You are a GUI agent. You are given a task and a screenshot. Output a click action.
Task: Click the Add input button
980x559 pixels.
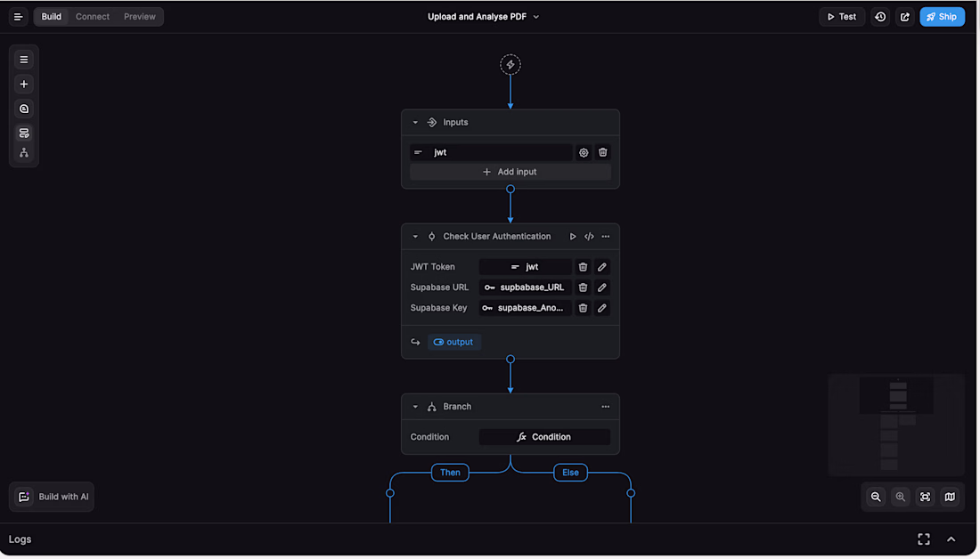pyautogui.click(x=510, y=172)
